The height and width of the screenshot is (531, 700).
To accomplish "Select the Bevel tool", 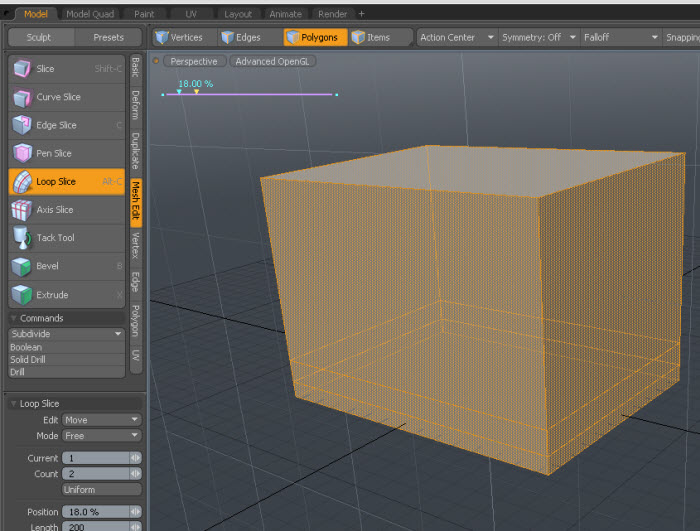I will [x=47, y=266].
